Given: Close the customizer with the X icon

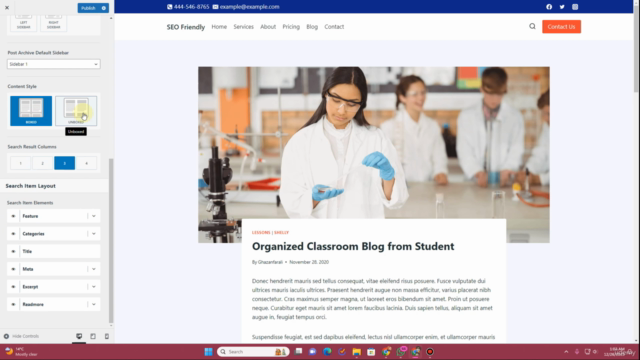Looking at the screenshot, I should pyautogui.click(x=7, y=7).
